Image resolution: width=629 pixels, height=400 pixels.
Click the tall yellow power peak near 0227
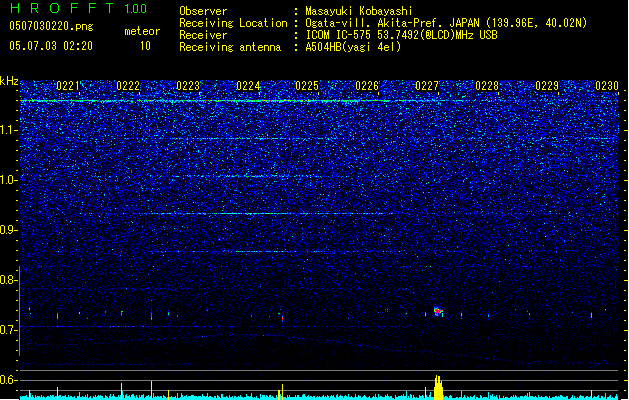point(438,387)
